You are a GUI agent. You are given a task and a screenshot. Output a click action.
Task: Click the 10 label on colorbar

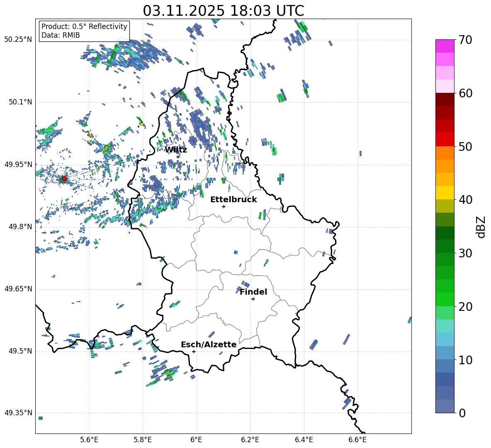tap(465, 360)
